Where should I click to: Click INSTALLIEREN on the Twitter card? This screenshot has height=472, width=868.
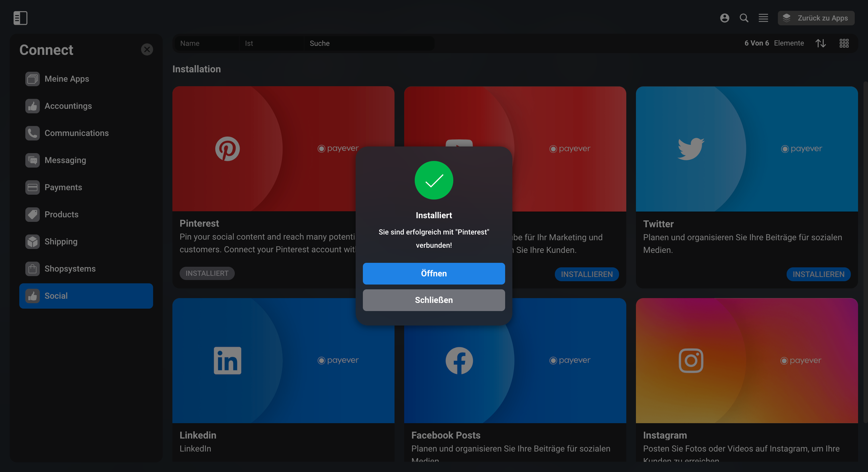pyautogui.click(x=819, y=274)
